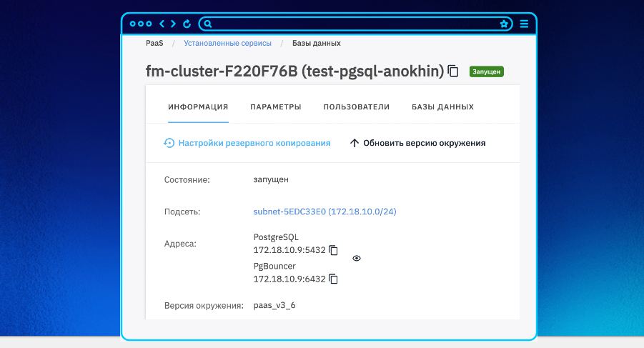Copy the PgBouncer address 172.18.10.9:6432

click(x=333, y=278)
